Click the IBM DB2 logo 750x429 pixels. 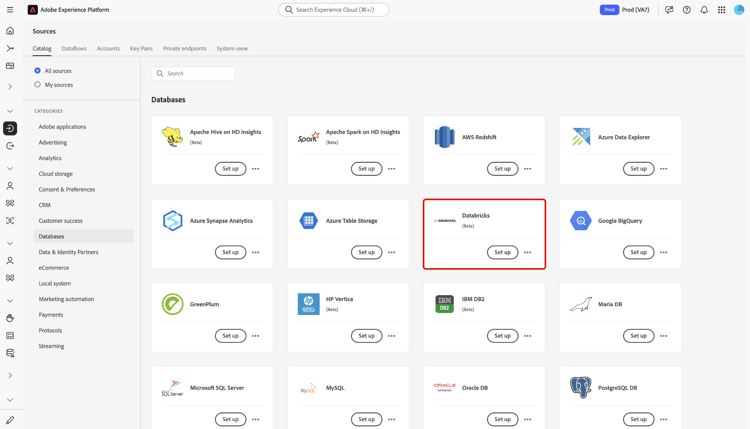[444, 304]
